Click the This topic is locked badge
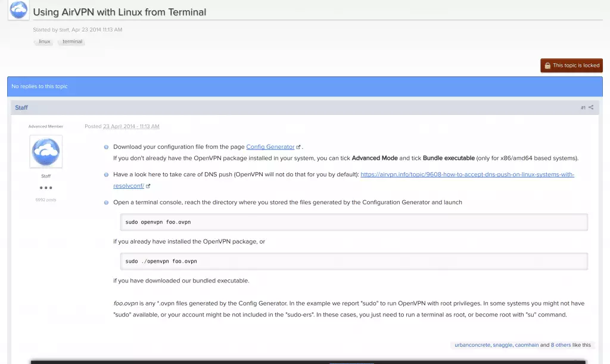The width and height of the screenshot is (610, 364). click(571, 66)
